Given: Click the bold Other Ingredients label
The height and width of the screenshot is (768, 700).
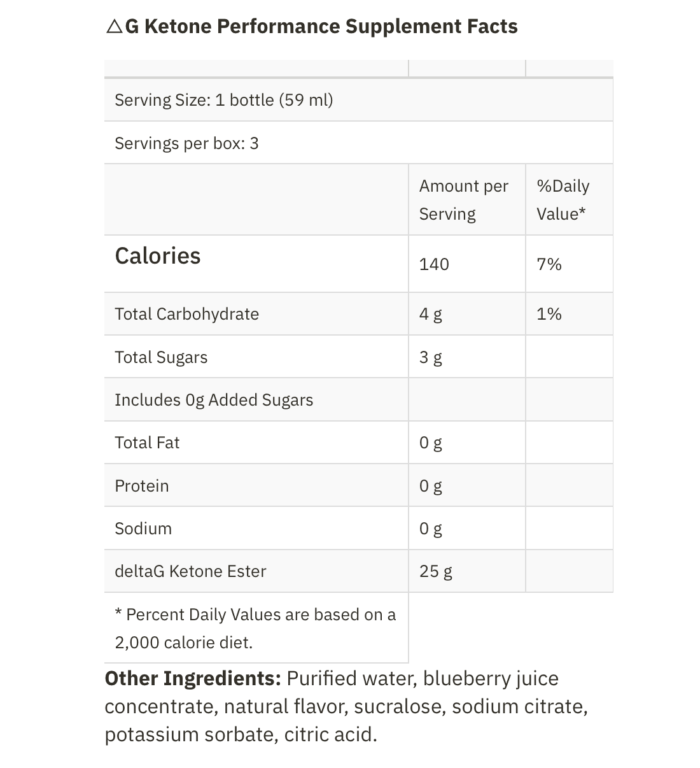Looking at the screenshot, I should tap(192, 679).
